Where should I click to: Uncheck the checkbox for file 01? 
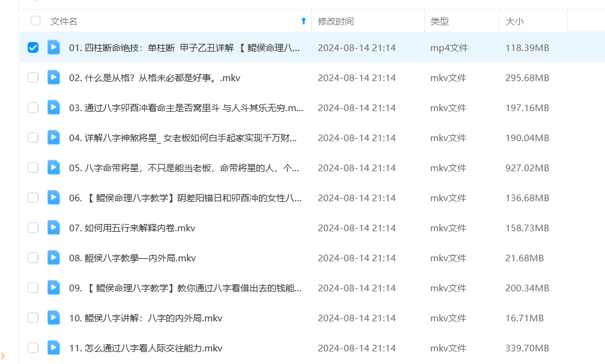pyautogui.click(x=33, y=47)
